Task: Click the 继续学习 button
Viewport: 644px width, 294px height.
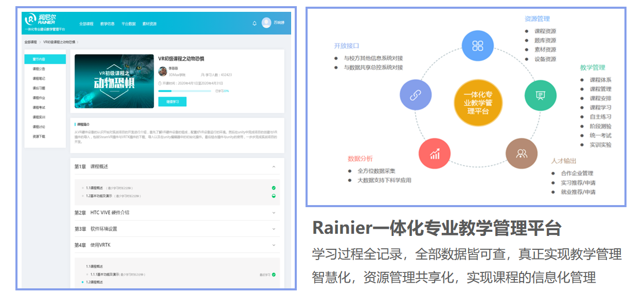Action: (x=172, y=102)
